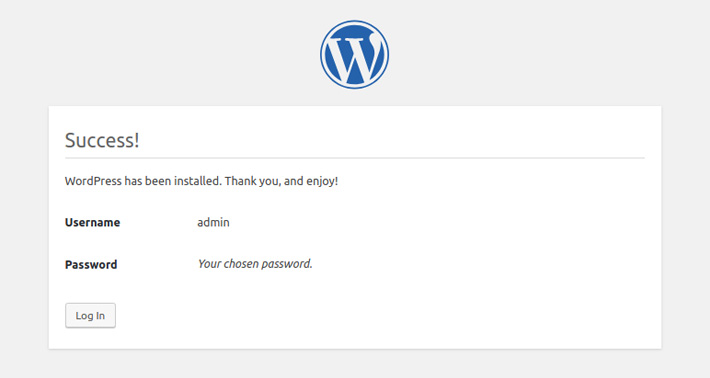
Task: Click the exclamation mark in Success!
Action: 136,140
